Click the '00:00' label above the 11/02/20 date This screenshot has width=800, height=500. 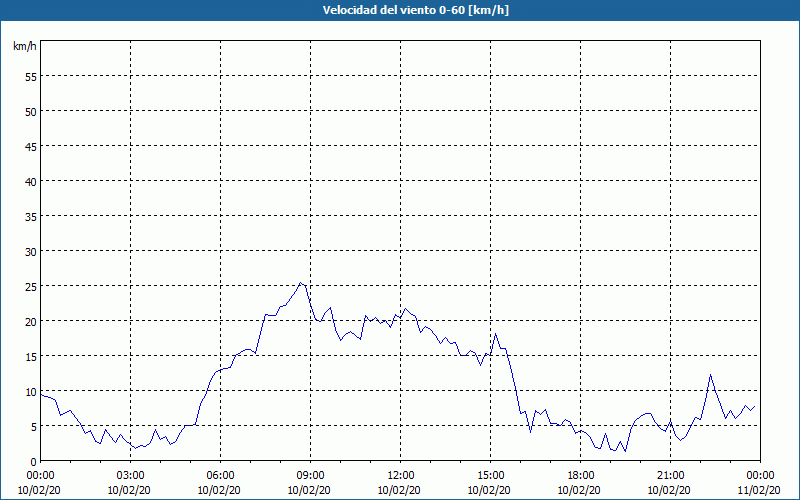pyautogui.click(x=760, y=476)
